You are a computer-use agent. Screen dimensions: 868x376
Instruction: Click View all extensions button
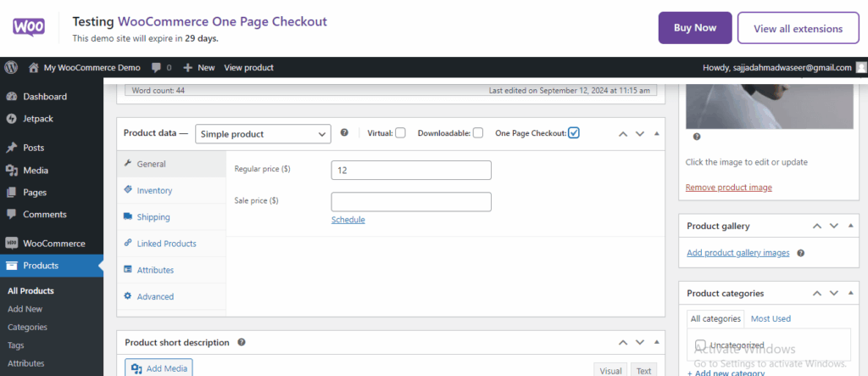(x=798, y=28)
